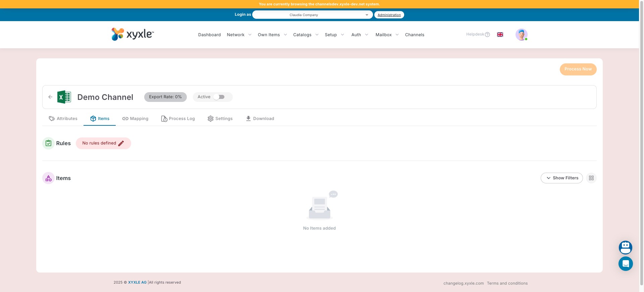Click the Process Now button
This screenshot has width=644, height=292.
(578, 69)
